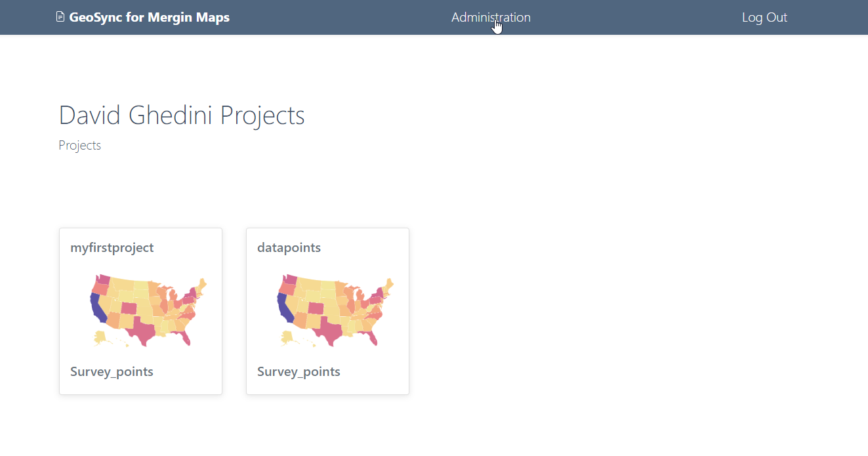
Task: Open the Administration menu
Action: pyautogui.click(x=491, y=17)
